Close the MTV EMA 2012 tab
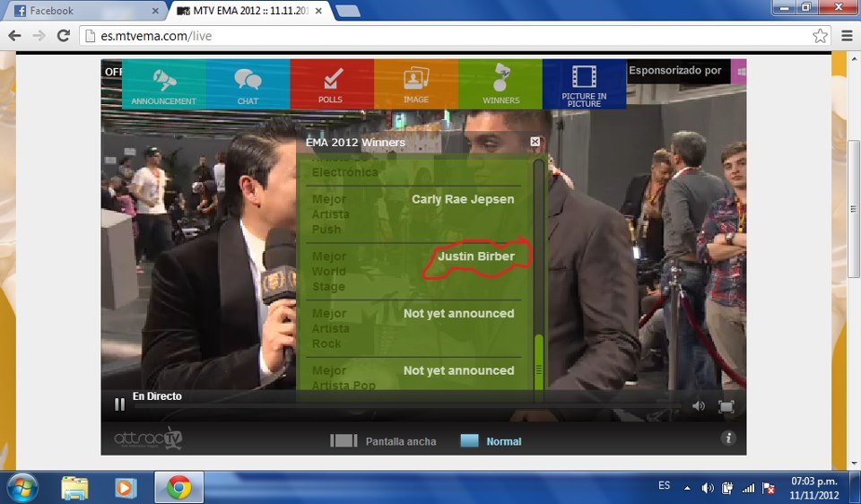This screenshot has width=861, height=504. (318, 11)
